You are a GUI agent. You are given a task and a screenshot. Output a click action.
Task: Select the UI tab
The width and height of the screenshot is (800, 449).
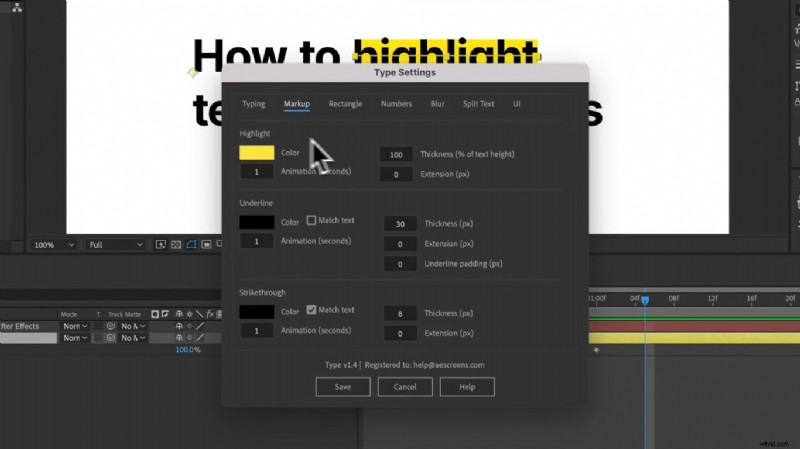(x=516, y=104)
